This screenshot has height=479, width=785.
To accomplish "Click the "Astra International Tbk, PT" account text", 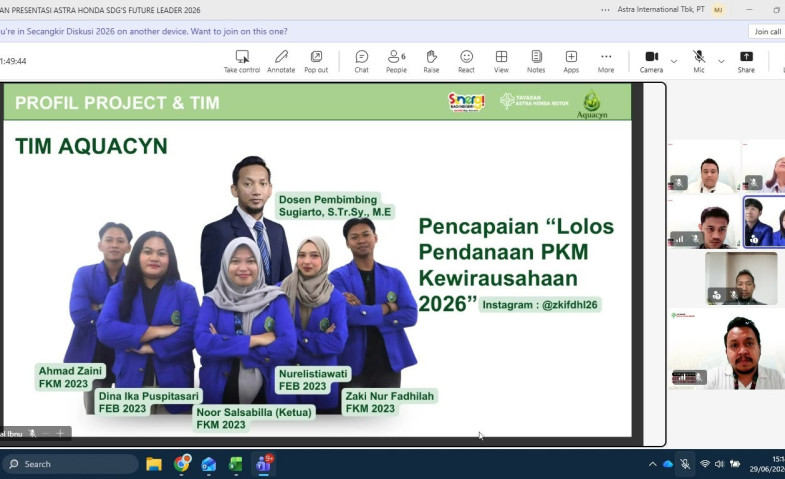I will (661, 10).
